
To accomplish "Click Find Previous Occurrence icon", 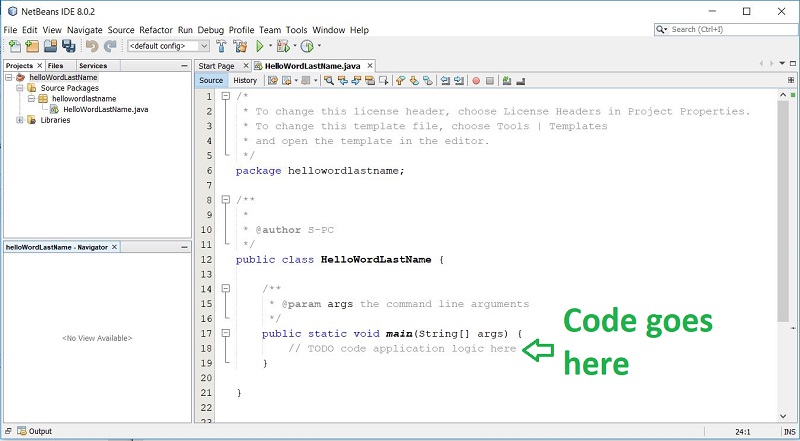I will click(343, 81).
